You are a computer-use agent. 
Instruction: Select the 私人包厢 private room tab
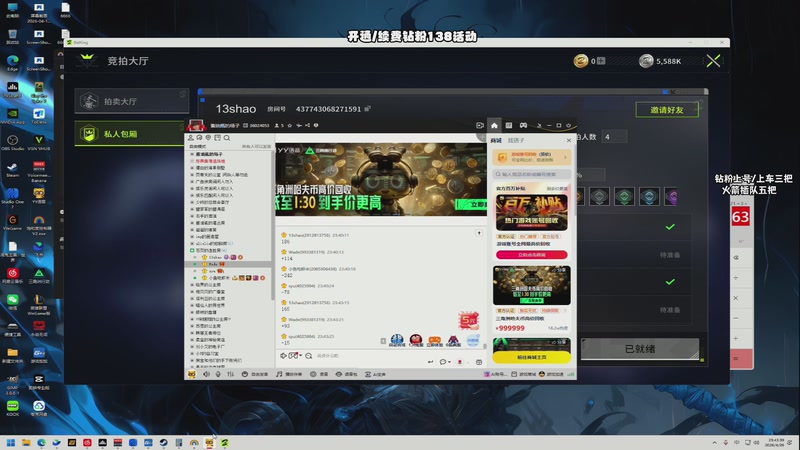point(129,134)
